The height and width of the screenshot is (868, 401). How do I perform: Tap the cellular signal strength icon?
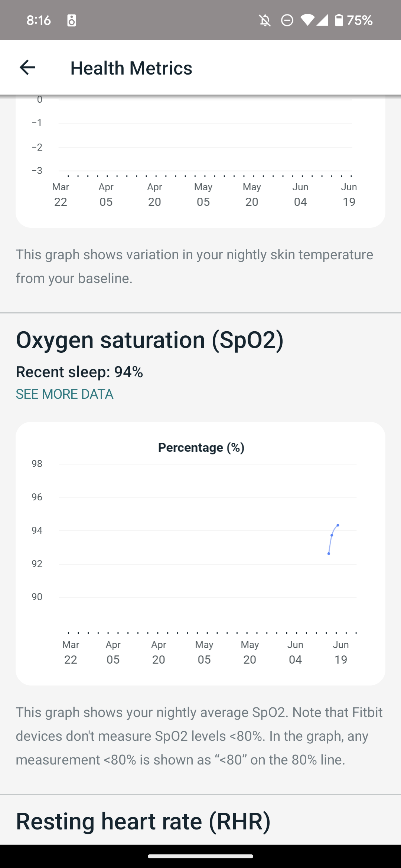point(322,20)
